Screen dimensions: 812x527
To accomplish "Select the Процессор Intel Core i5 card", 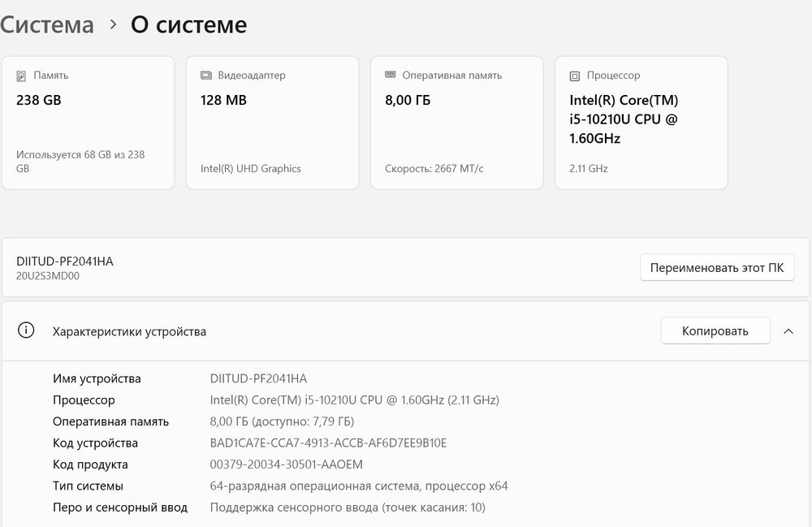I will coord(641,123).
